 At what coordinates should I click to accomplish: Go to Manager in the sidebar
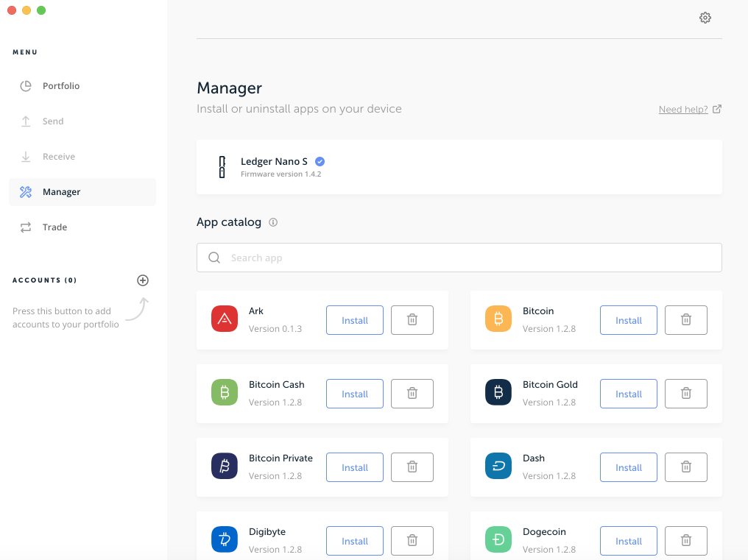coord(82,192)
